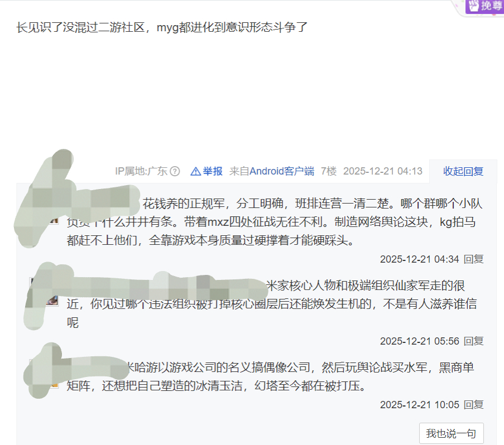Click the second reply text mentioning 仙家军
This screenshot has height=445, width=504.
[x=272, y=304]
